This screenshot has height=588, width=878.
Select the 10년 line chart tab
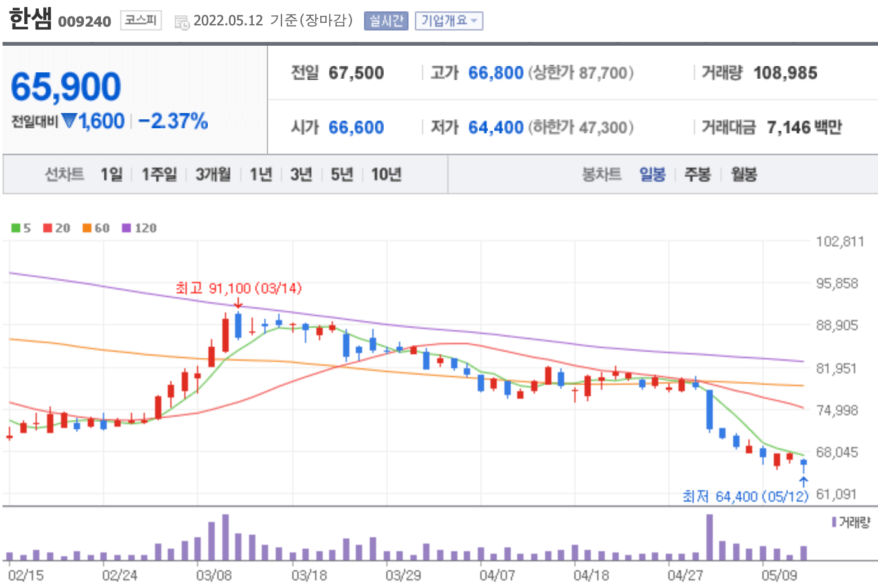click(x=386, y=174)
